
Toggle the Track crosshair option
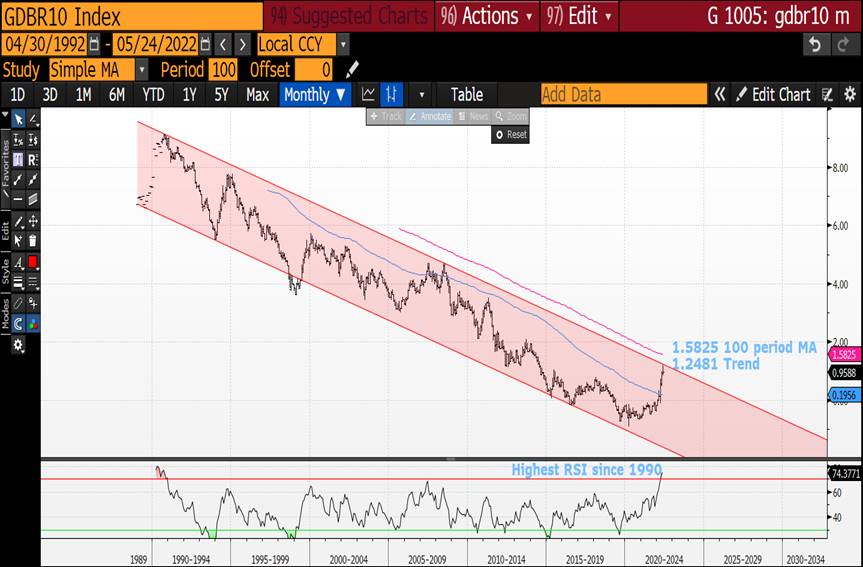pos(386,116)
